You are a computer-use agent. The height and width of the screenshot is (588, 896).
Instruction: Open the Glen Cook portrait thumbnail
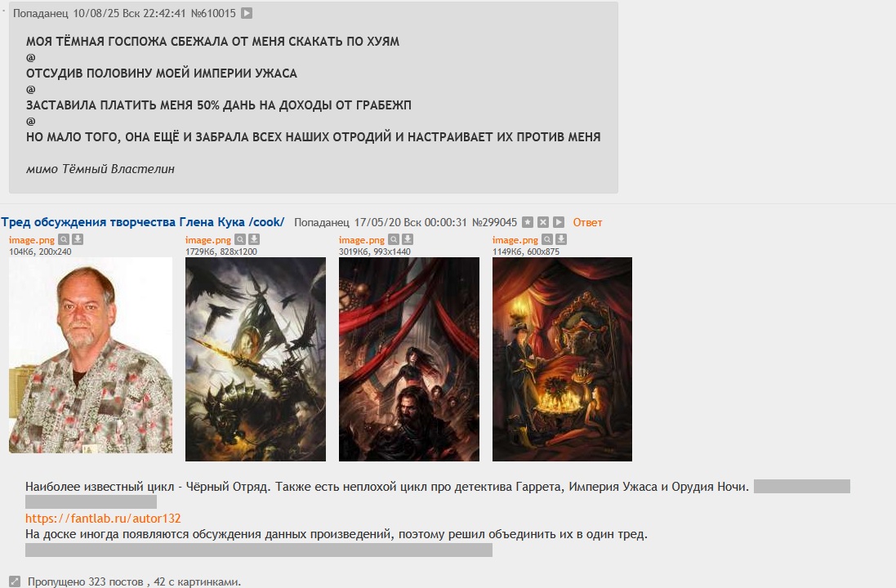91,355
